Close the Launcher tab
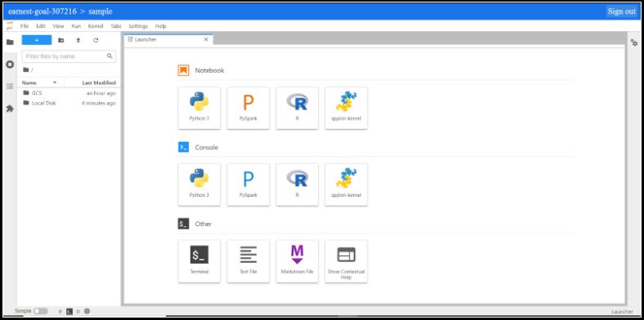The height and width of the screenshot is (320, 644). (x=206, y=39)
